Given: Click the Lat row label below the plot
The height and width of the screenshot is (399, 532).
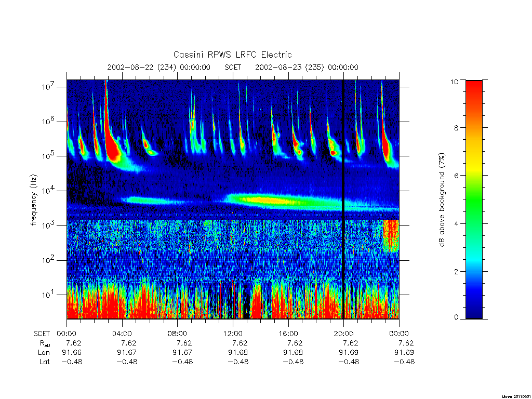Looking at the screenshot, I should [45, 362].
